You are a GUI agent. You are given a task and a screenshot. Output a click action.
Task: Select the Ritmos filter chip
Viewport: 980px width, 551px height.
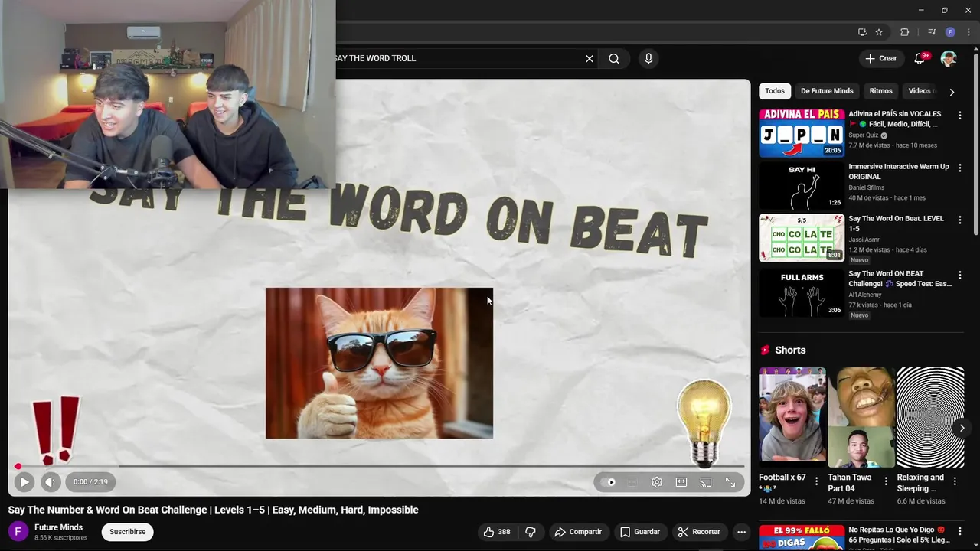coord(880,91)
